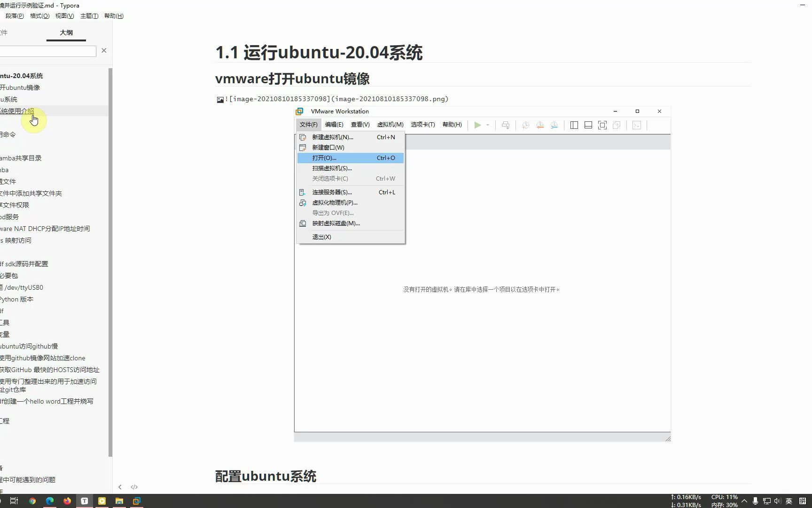Click console view icon in VMware toolbar

click(637, 125)
